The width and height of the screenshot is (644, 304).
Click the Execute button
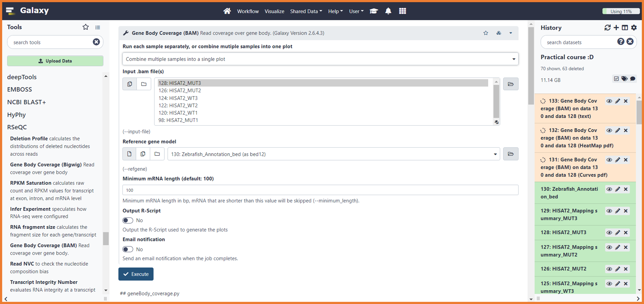pyautogui.click(x=136, y=274)
